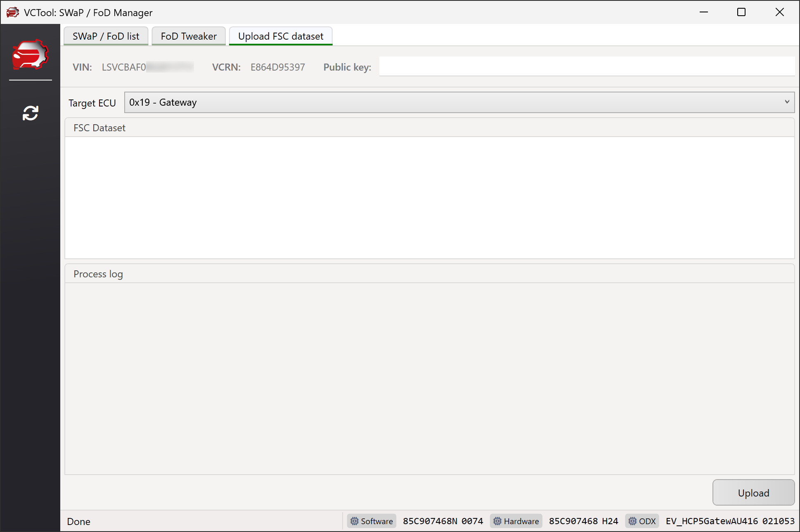Click the Software chip icon in status bar
Image resolution: width=800 pixels, height=532 pixels.
[354, 521]
